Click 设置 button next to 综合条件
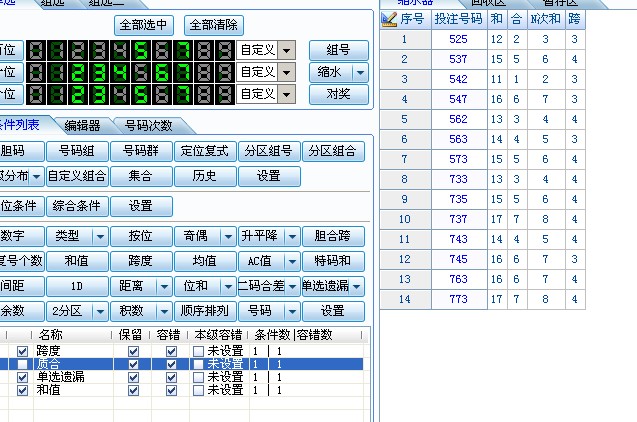The width and height of the screenshot is (637, 422). point(141,206)
